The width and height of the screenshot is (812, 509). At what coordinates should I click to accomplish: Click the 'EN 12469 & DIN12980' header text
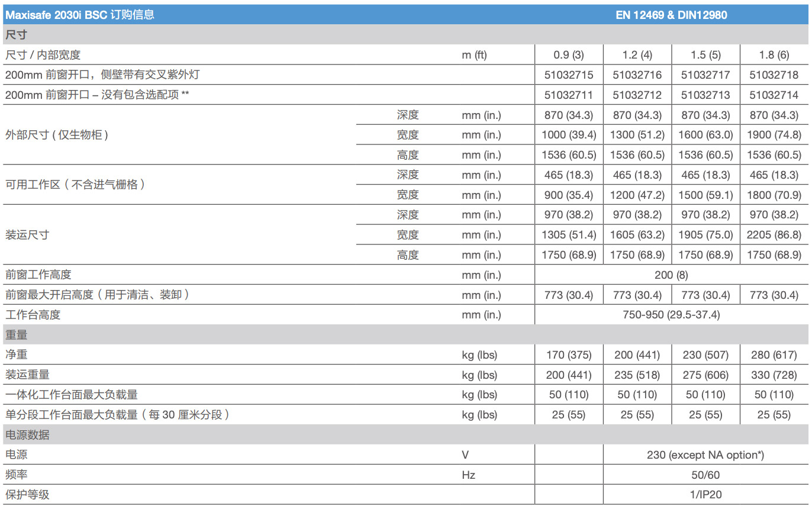coord(671,15)
